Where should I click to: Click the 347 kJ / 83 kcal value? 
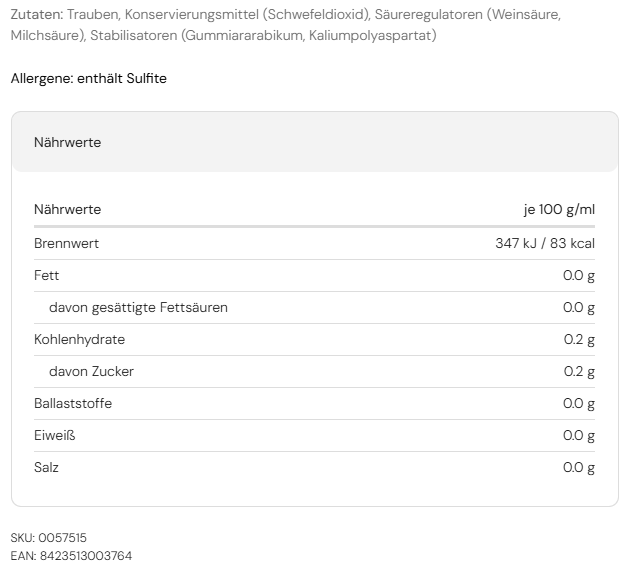[x=545, y=243]
